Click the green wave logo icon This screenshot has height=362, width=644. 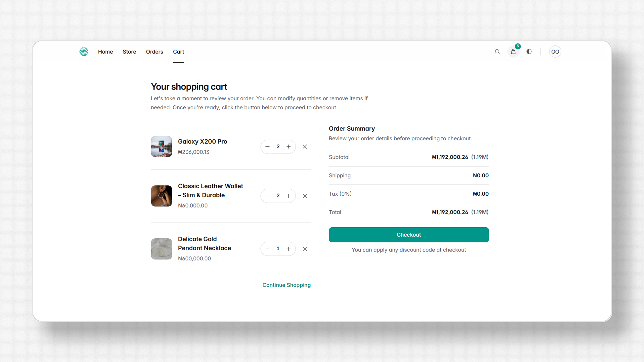coord(84,52)
